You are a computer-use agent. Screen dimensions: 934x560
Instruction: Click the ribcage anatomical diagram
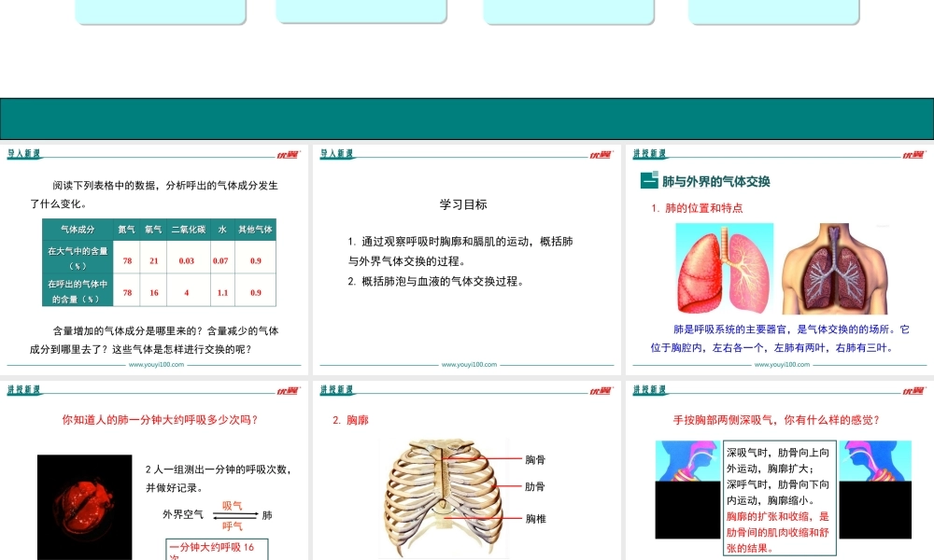439,495
